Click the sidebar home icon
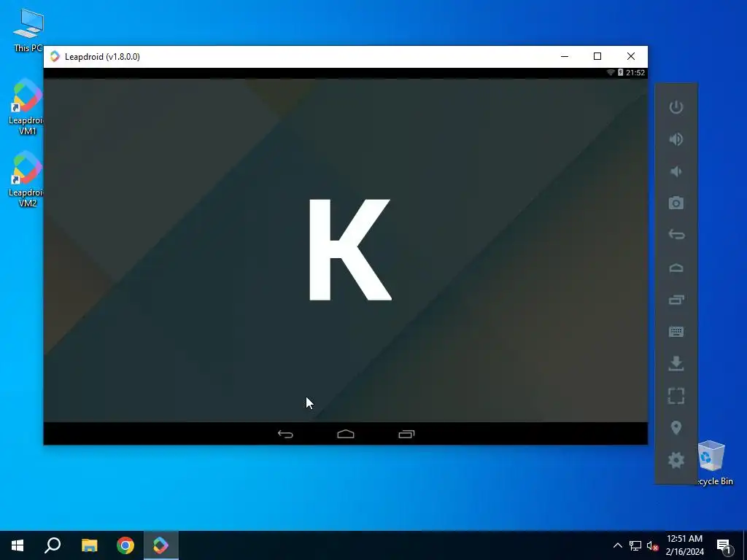Screen dimensions: 747x560 [x=676, y=268]
